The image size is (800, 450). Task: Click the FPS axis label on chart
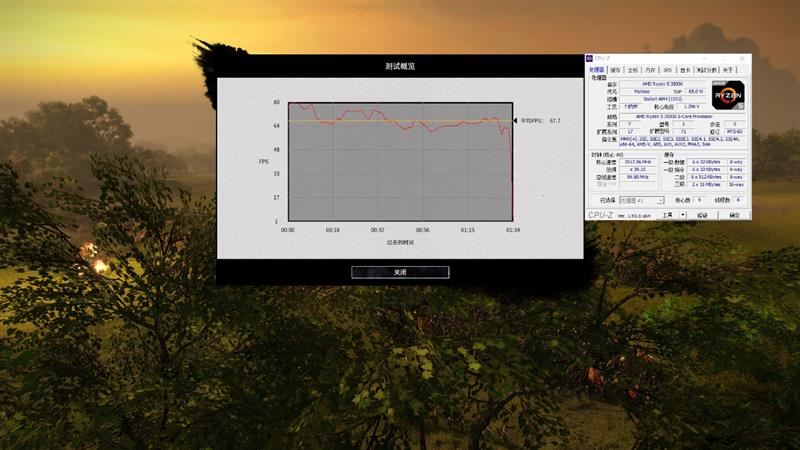point(263,162)
